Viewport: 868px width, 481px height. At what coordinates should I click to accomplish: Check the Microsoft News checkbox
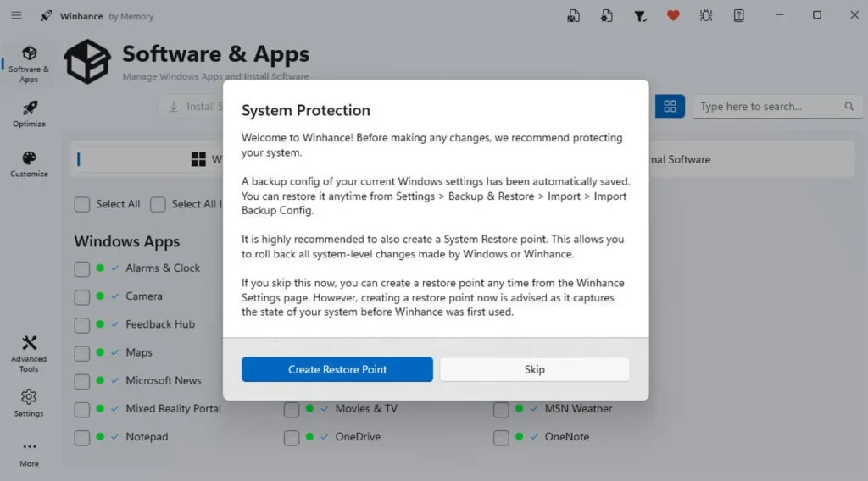(x=82, y=381)
